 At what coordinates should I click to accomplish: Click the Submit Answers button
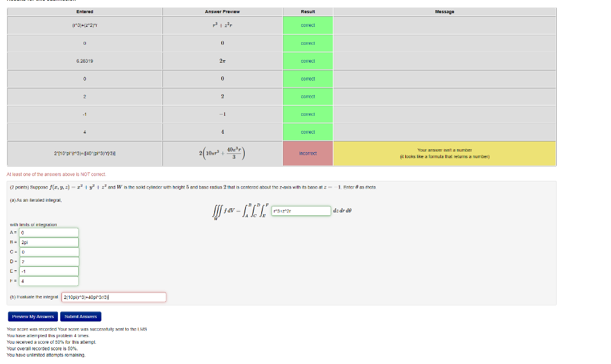[81, 316]
